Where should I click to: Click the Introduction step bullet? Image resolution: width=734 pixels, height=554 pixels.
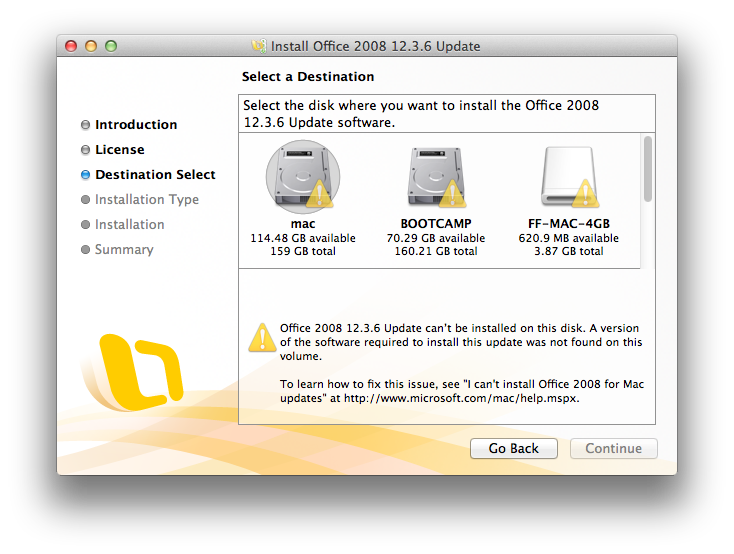[85, 125]
